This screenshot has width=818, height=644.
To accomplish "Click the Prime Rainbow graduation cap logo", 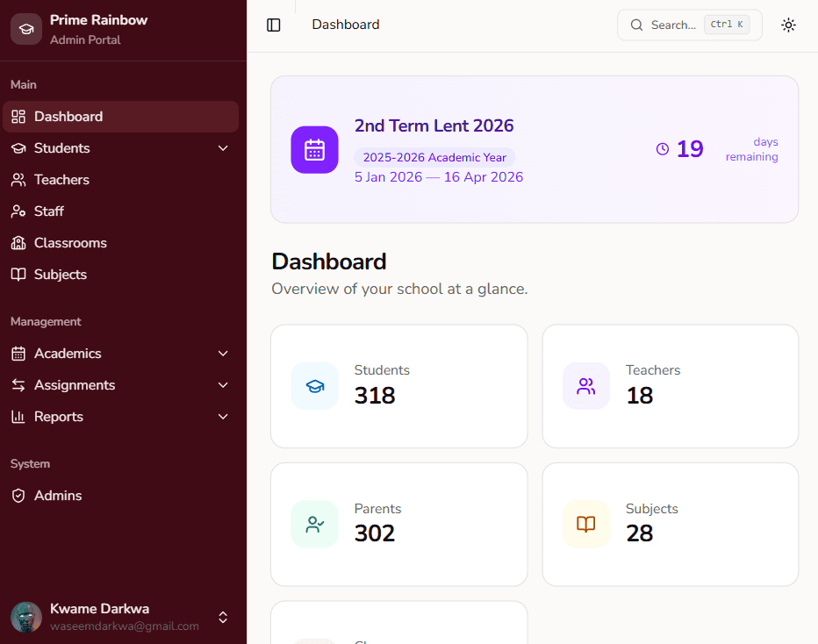I will (26, 29).
